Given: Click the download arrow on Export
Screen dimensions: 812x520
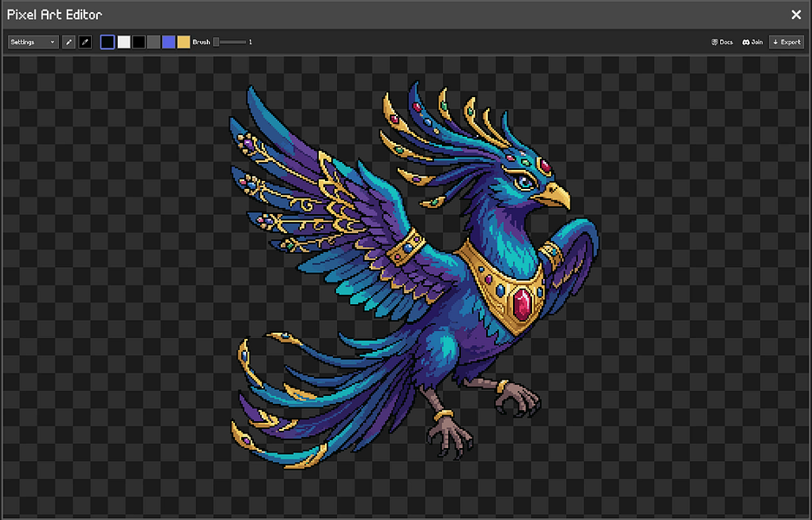Looking at the screenshot, I should pos(776,42).
